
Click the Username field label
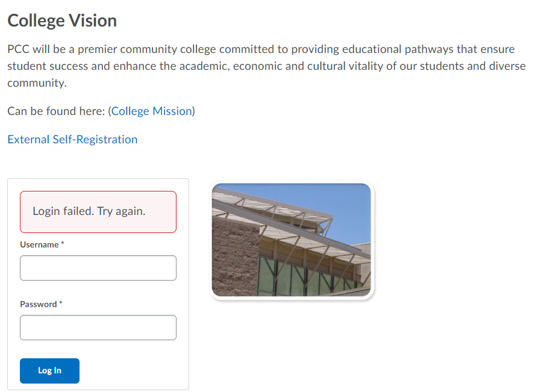click(40, 244)
